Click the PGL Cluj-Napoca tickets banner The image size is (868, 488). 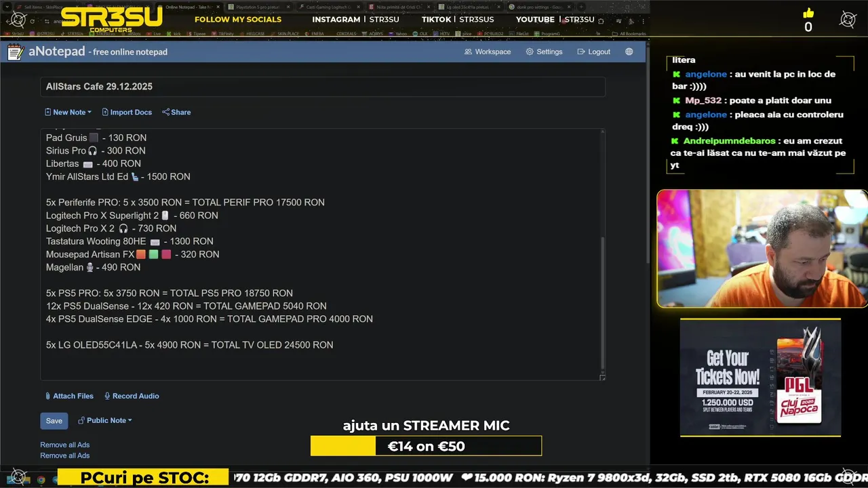760,378
